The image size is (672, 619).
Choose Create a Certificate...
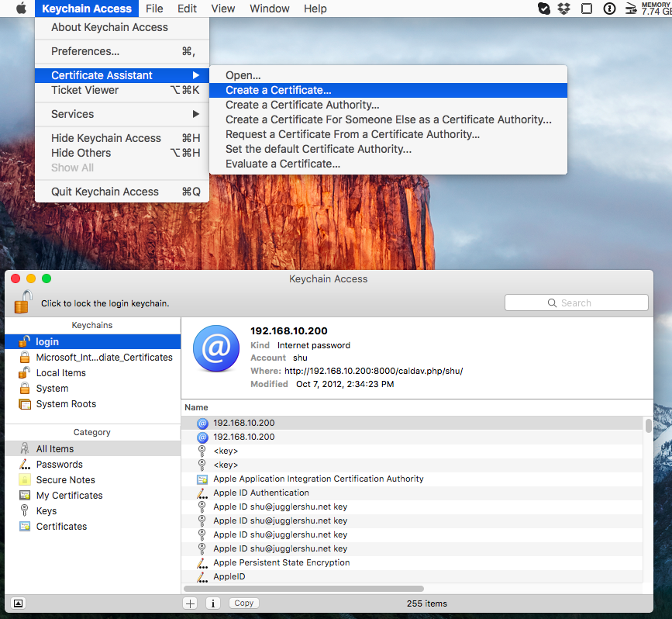pyautogui.click(x=388, y=90)
